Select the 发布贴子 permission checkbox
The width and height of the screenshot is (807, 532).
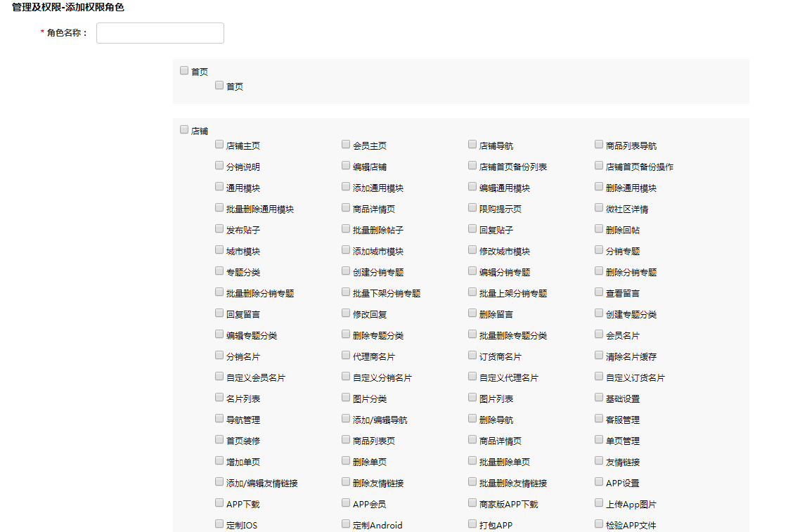point(219,229)
